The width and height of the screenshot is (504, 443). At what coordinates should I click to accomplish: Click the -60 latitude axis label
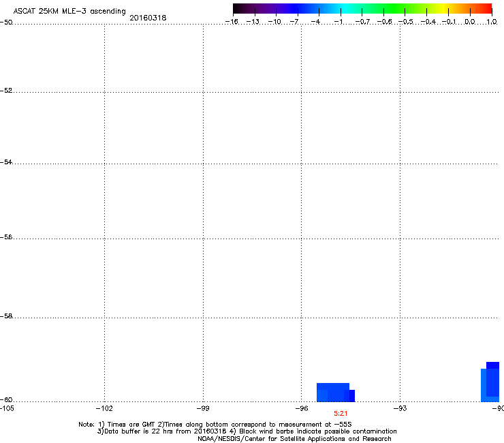(6, 400)
